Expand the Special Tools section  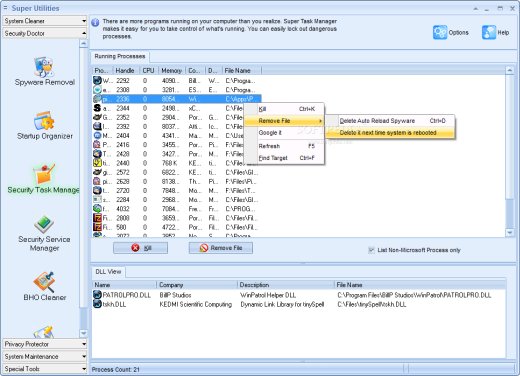[x=44, y=369]
